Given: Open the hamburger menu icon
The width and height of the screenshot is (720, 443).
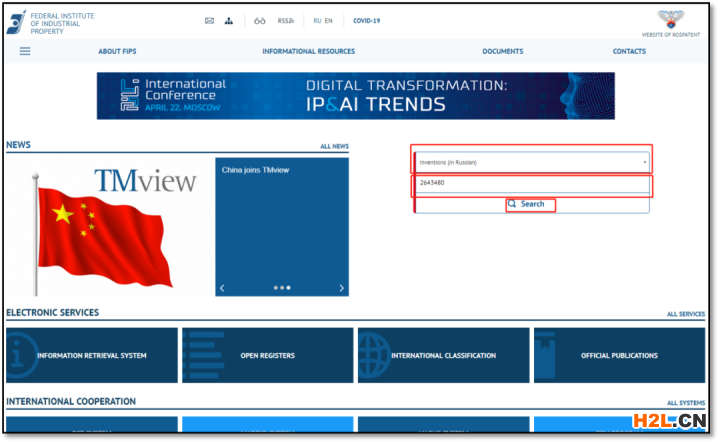Looking at the screenshot, I should point(25,51).
